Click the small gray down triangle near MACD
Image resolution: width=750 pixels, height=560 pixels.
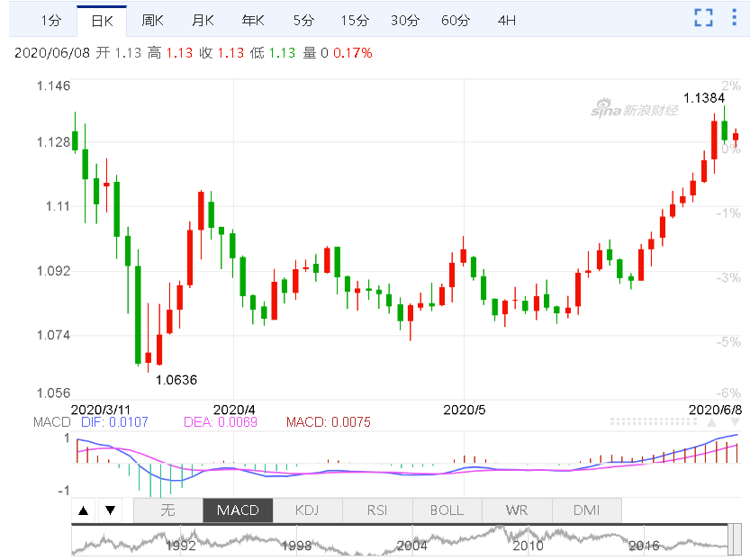(x=735, y=422)
